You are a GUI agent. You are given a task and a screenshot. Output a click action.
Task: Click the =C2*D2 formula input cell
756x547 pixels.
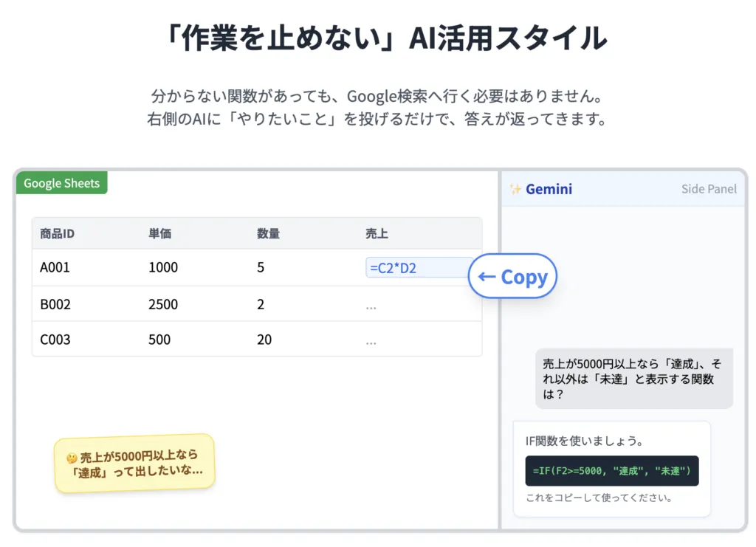click(419, 268)
